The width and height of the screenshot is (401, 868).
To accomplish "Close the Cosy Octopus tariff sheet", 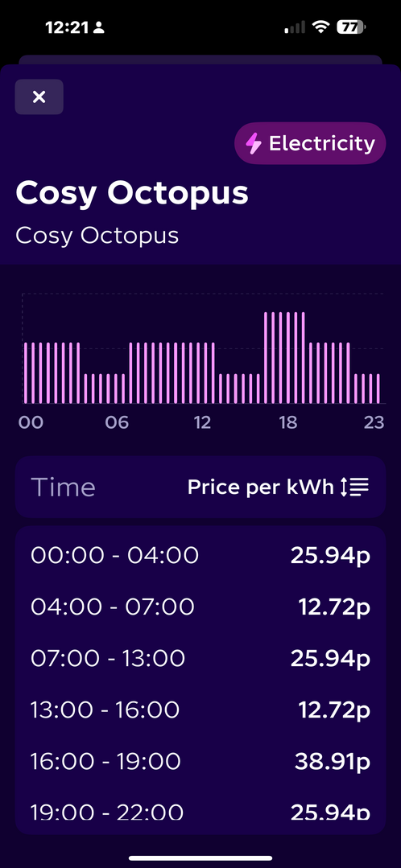I will (39, 97).
